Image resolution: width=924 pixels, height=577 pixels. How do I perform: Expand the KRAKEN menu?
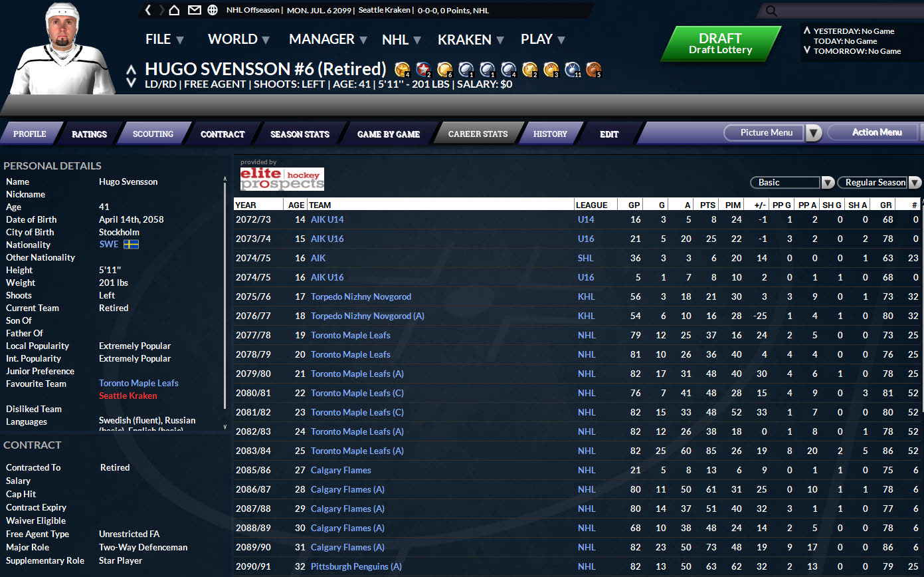470,39
